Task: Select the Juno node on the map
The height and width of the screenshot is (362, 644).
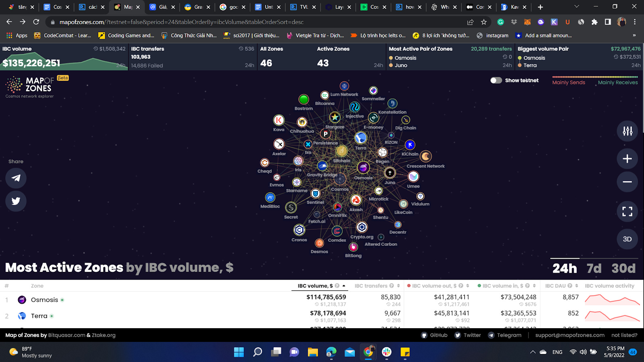Action: tap(390, 173)
